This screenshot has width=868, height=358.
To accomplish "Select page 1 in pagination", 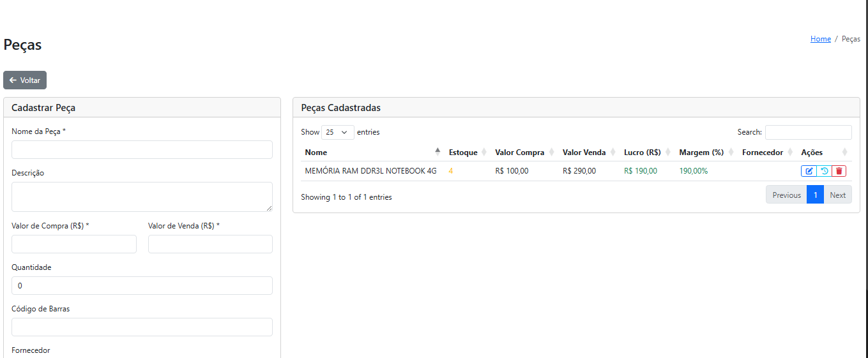I will [815, 195].
